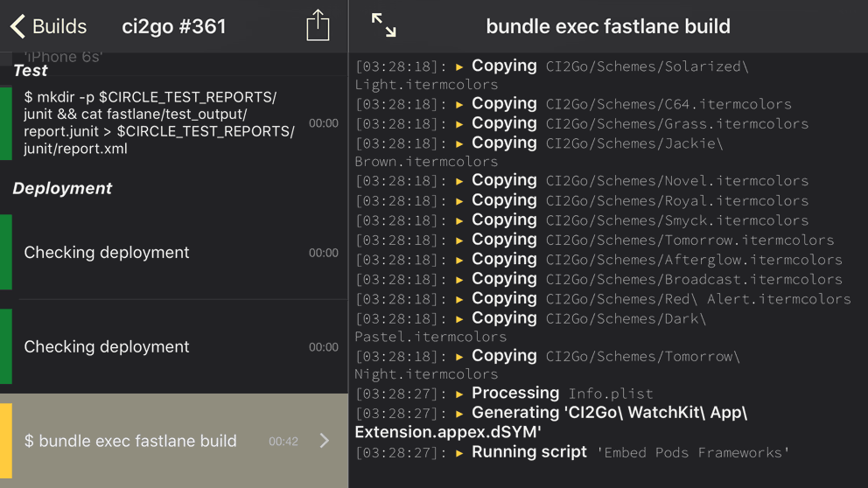The image size is (868, 488).
Task: Open the second Checking deployment step
Action: [107, 347]
